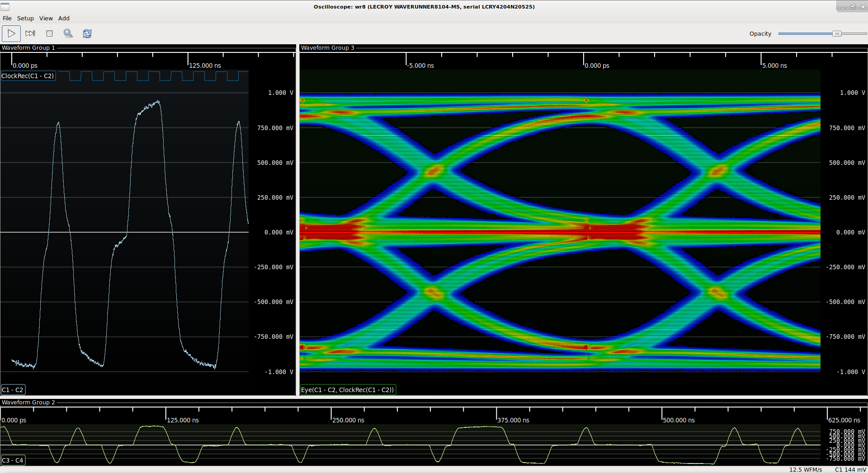
Task: Click the window menu icon in title bar
Action: pyautogui.click(x=5, y=7)
